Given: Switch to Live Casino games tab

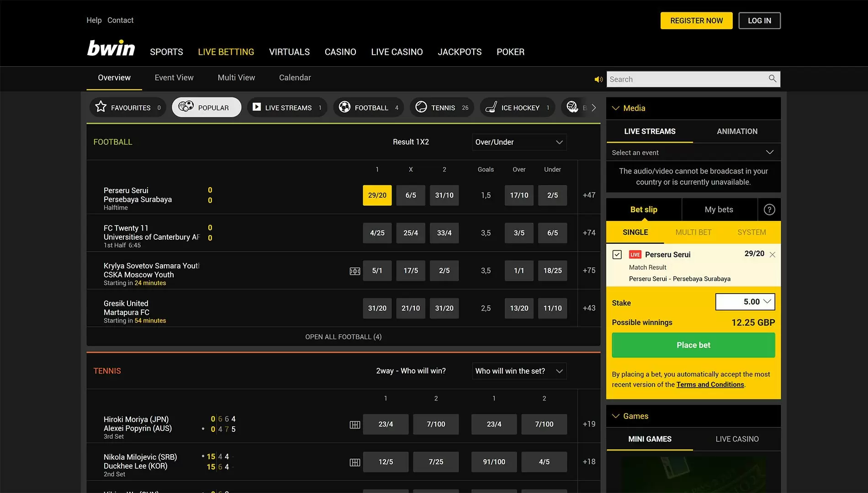Looking at the screenshot, I should (737, 439).
